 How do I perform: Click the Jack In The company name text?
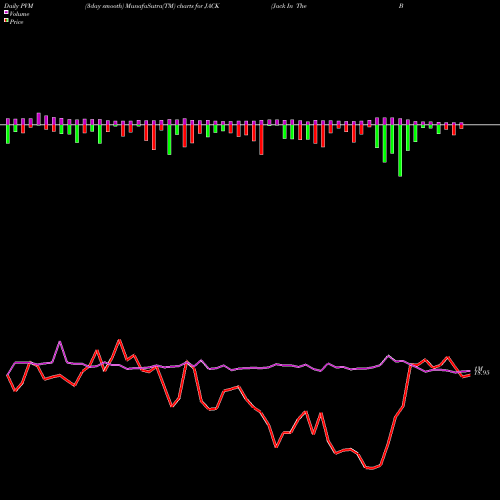tap(289, 6)
